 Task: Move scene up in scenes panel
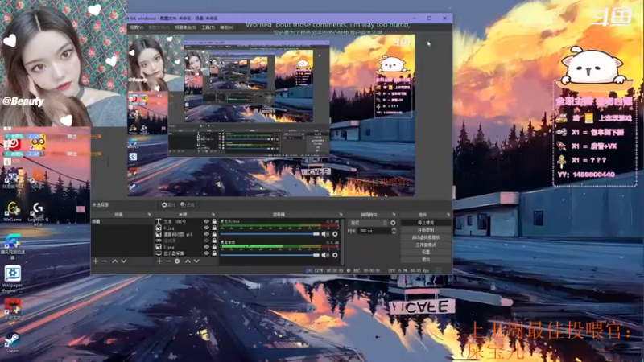115,261
